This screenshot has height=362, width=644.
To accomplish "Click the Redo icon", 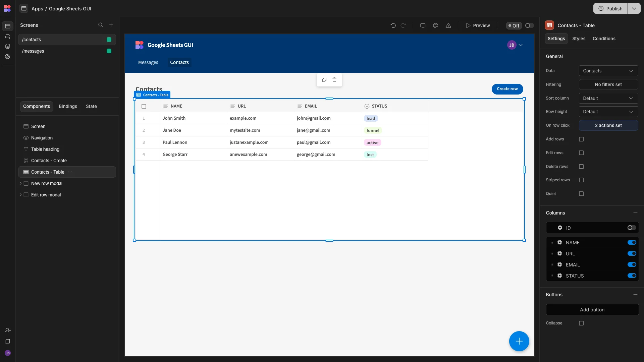I will 403,25.
